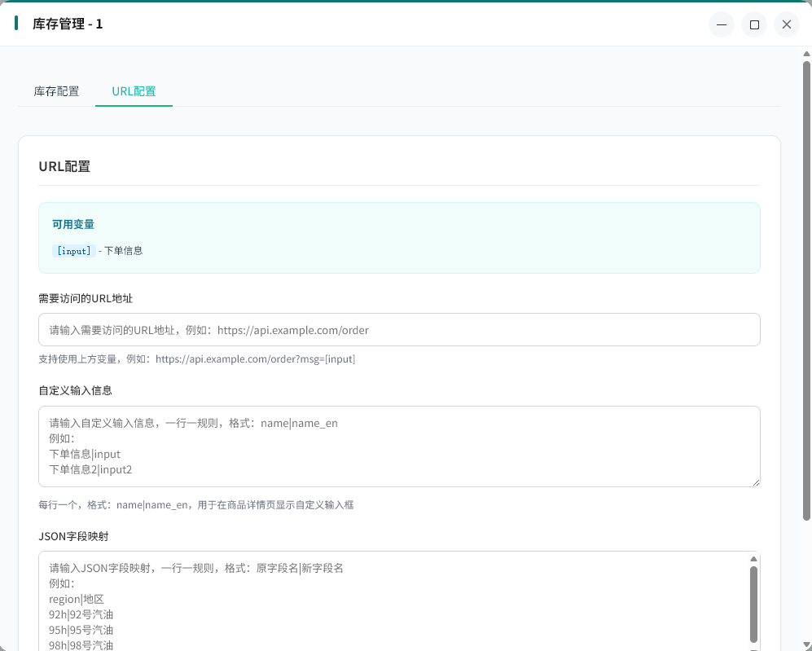
Task: Select the URL配置 tab
Action: (134, 91)
